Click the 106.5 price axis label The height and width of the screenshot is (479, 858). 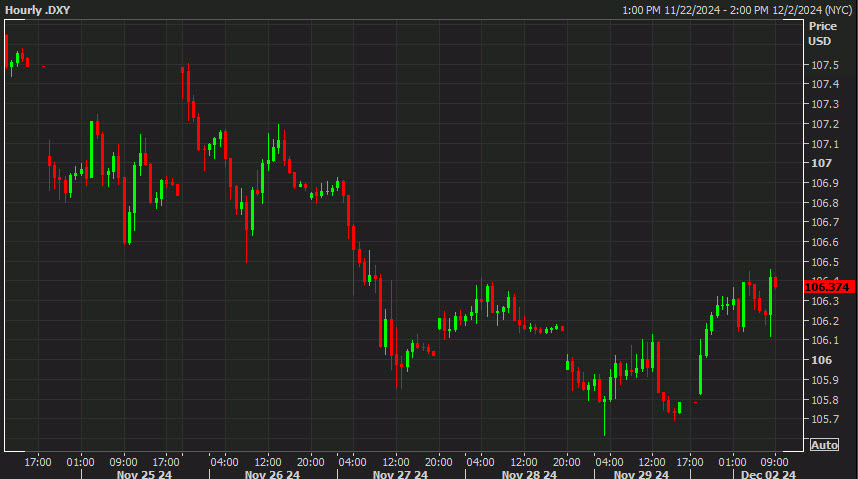825,262
